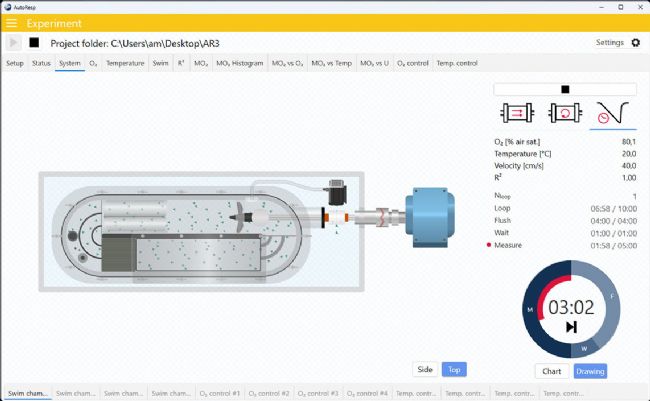The height and width of the screenshot is (401, 650).
Task: Switch to the Temperature tab
Action: (125, 63)
